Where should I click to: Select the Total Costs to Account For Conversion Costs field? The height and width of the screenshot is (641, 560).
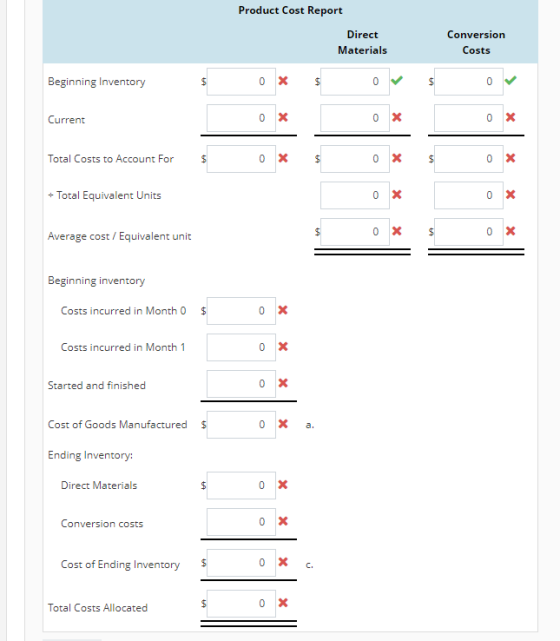[468, 159]
